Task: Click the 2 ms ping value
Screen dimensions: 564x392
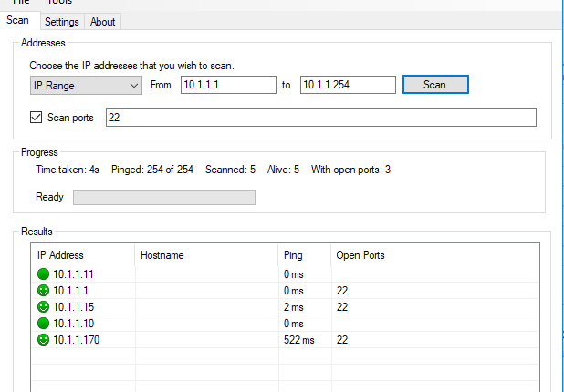Action: pos(294,307)
